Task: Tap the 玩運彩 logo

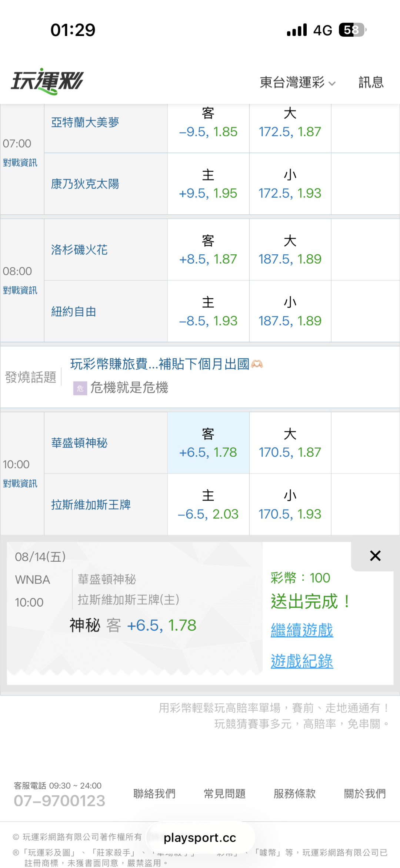Action: (47, 81)
